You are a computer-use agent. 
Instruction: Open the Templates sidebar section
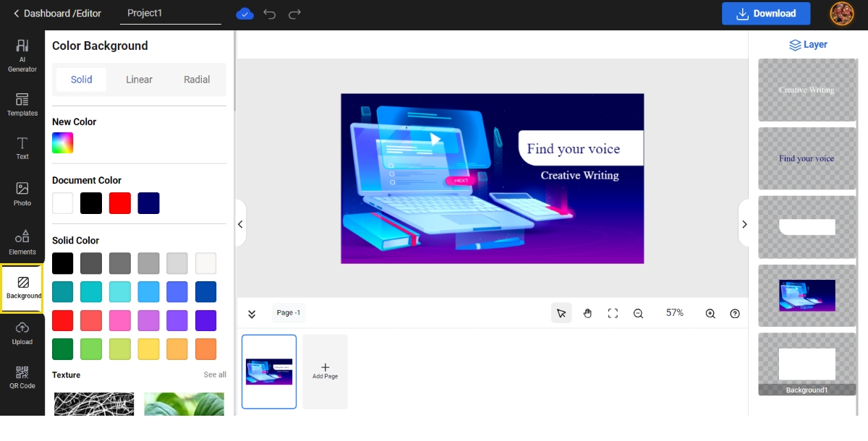coord(22,104)
